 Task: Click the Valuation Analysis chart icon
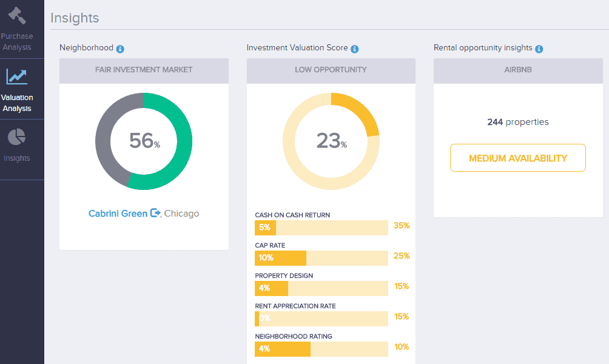(x=16, y=76)
